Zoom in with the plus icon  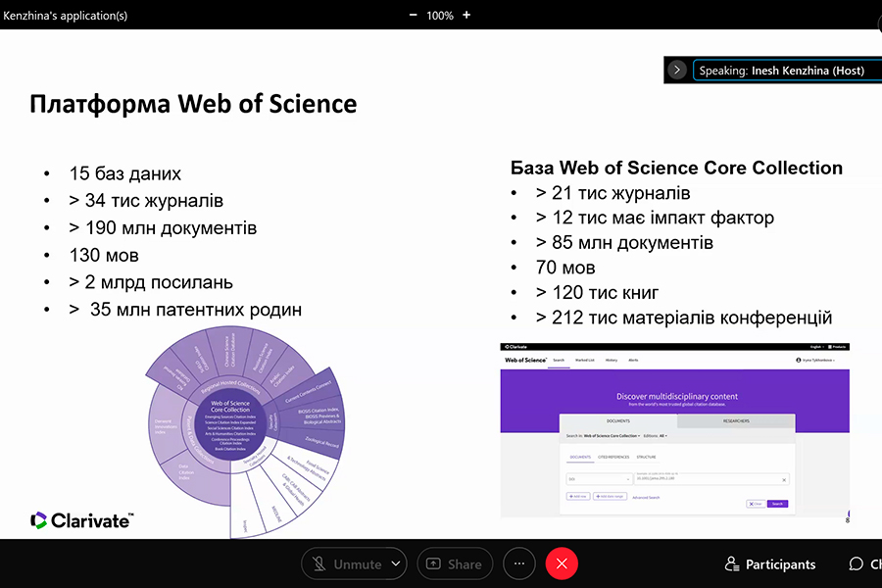pos(466,16)
